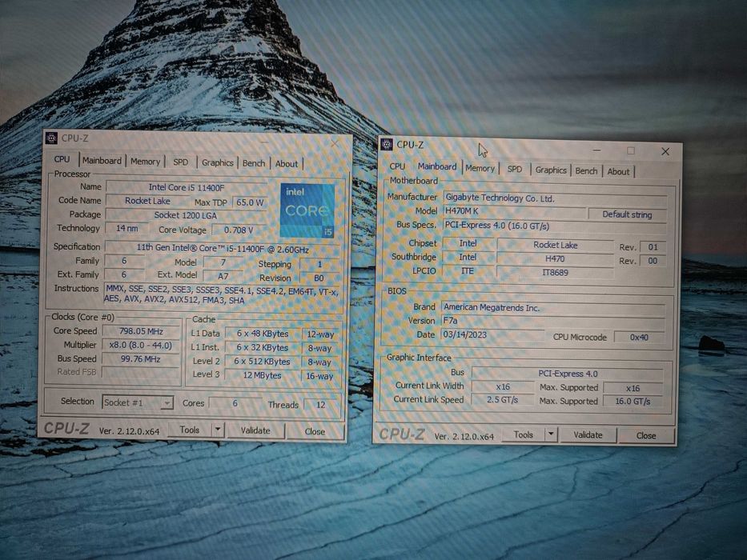
Task: Open Graphics tab in right window
Action: [x=551, y=170]
